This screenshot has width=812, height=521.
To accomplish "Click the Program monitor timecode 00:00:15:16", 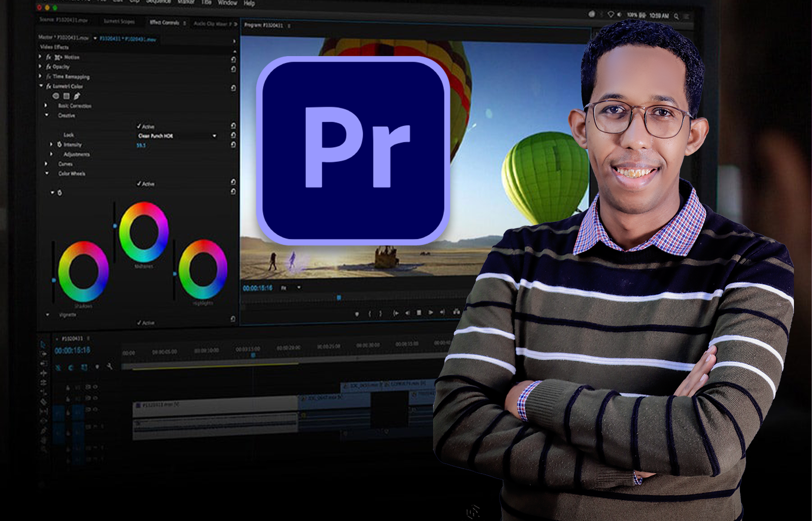I will (258, 288).
